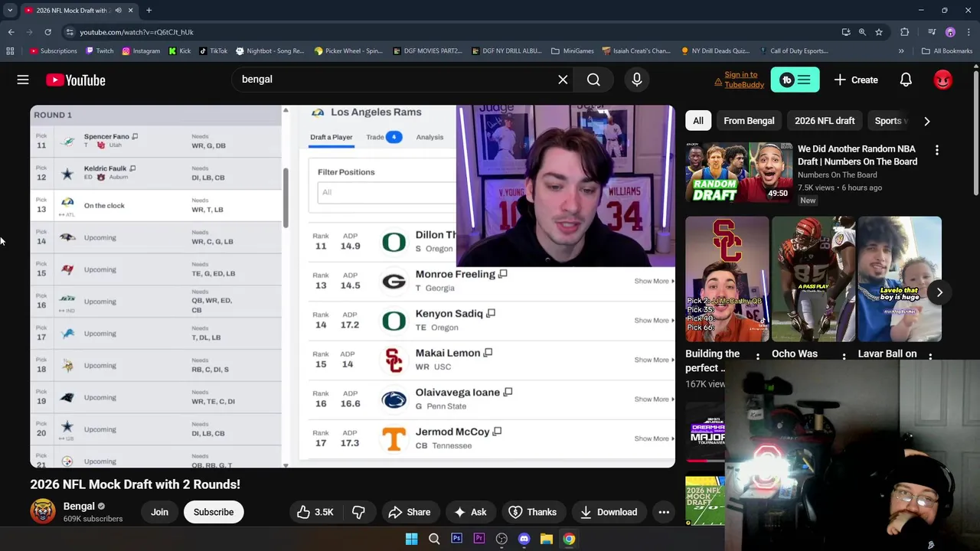Open the tab search dropdown
This screenshot has width=980, height=551.
click(10, 10)
